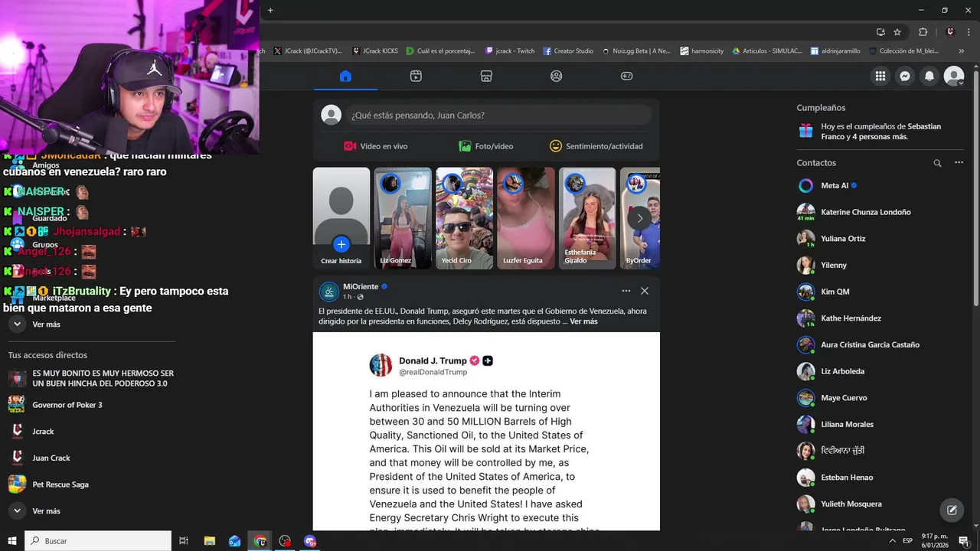The width and height of the screenshot is (980, 551).
Task: Open a chat with Yilenny
Action: 879,266
